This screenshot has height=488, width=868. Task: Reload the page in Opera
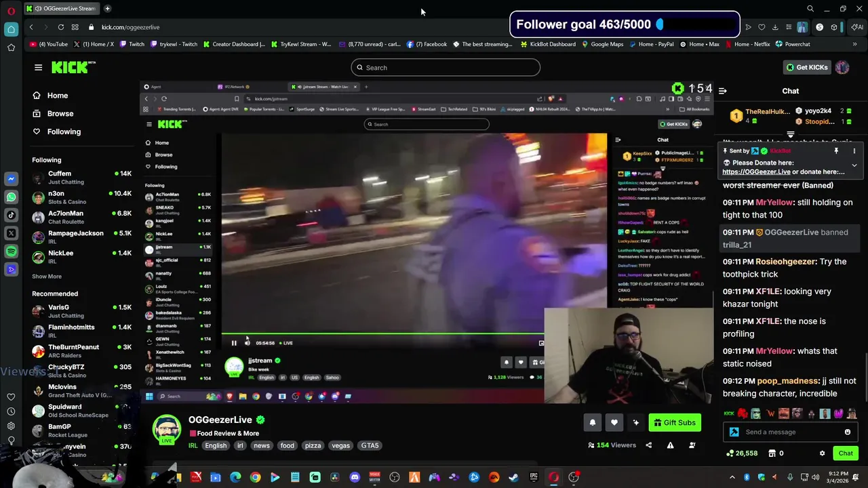(60, 27)
